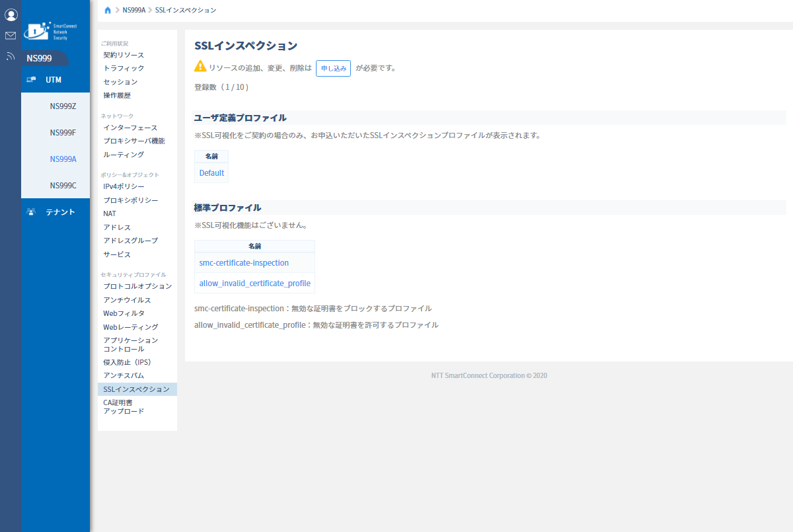Open the UTM menu section
Screen dimensions: 793x532
click(56, 79)
